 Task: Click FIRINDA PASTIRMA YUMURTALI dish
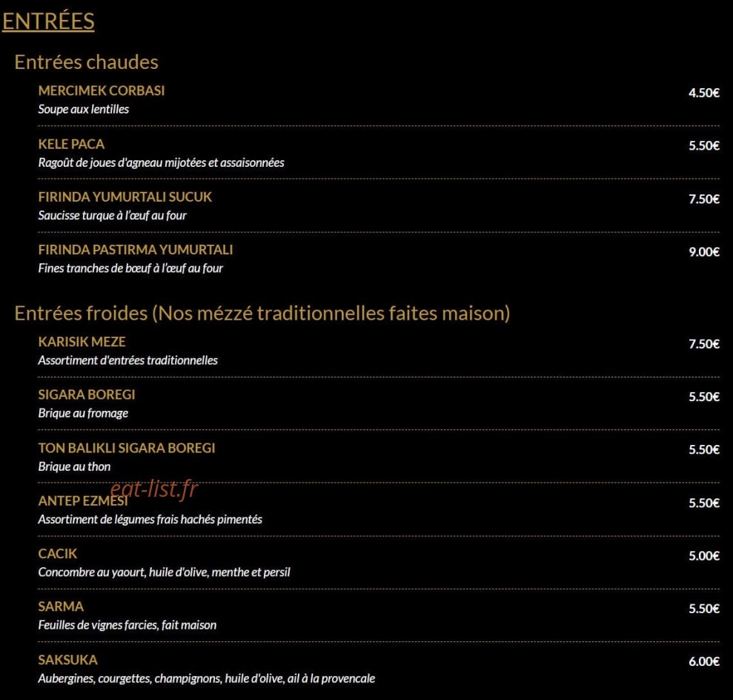[136, 250]
